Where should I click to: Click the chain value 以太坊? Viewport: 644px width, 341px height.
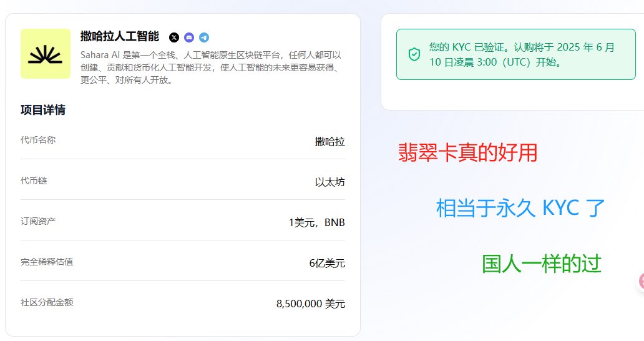coord(330,182)
